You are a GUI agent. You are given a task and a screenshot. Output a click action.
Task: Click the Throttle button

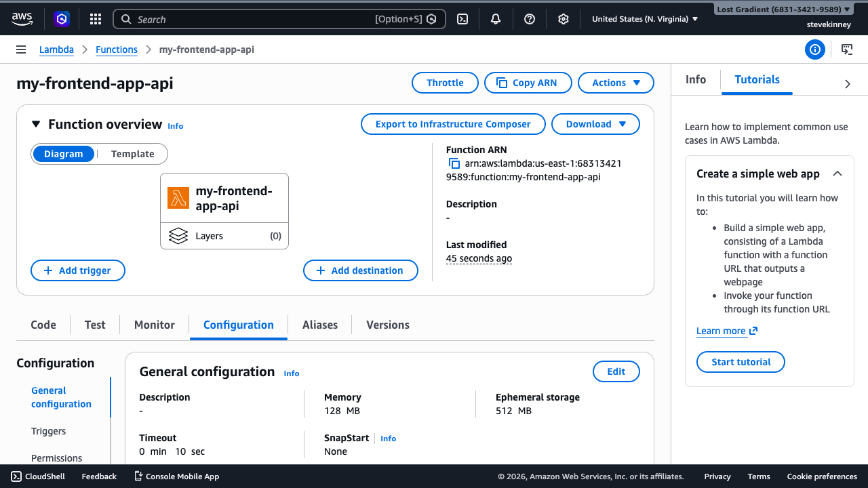click(445, 83)
